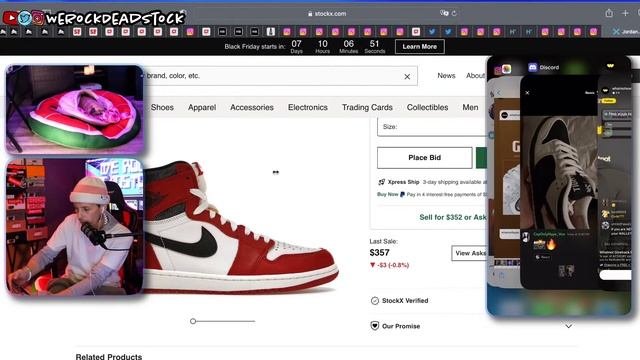The width and height of the screenshot is (640, 360).
Task: Click the Black Friday countdown Days value
Action: (x=297, y=44)
